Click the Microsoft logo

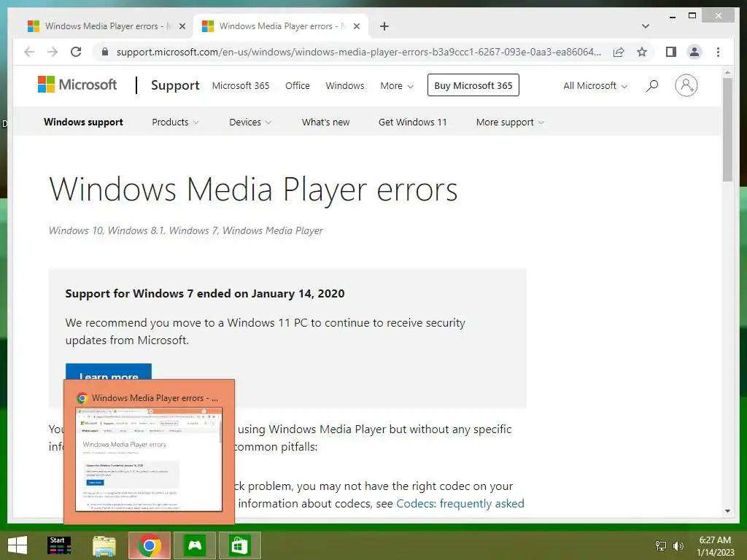pyautogui.click(x=77, y=85)
